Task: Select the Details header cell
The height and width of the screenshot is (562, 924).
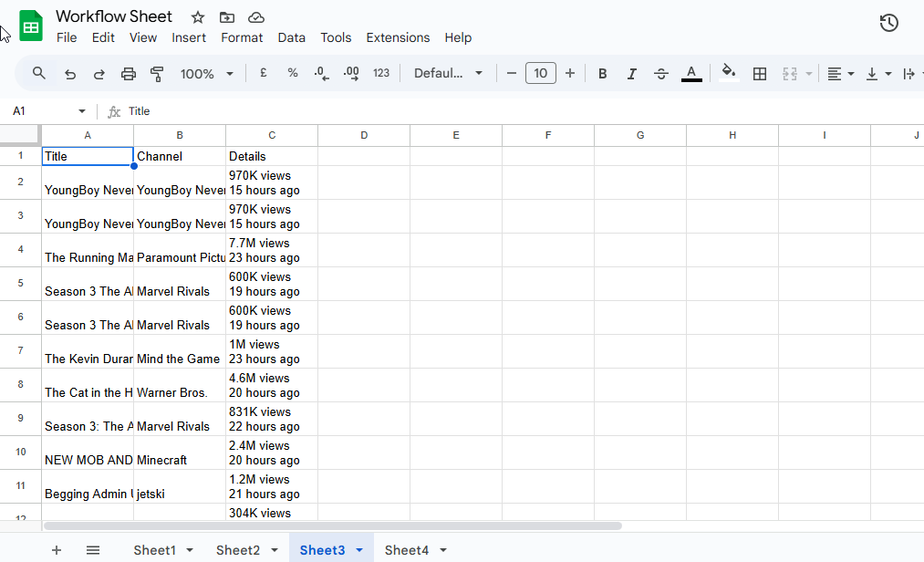Action: pyautogui.click(x=272, y=156)
